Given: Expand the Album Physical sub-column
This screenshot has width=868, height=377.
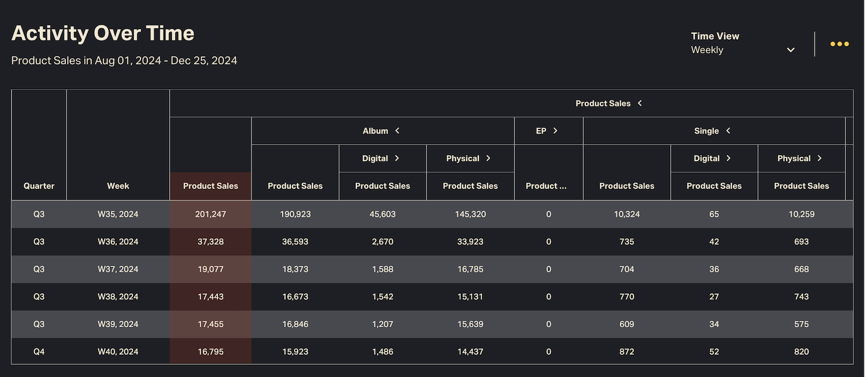Looking at the screenshot, I should pos(488,158).
